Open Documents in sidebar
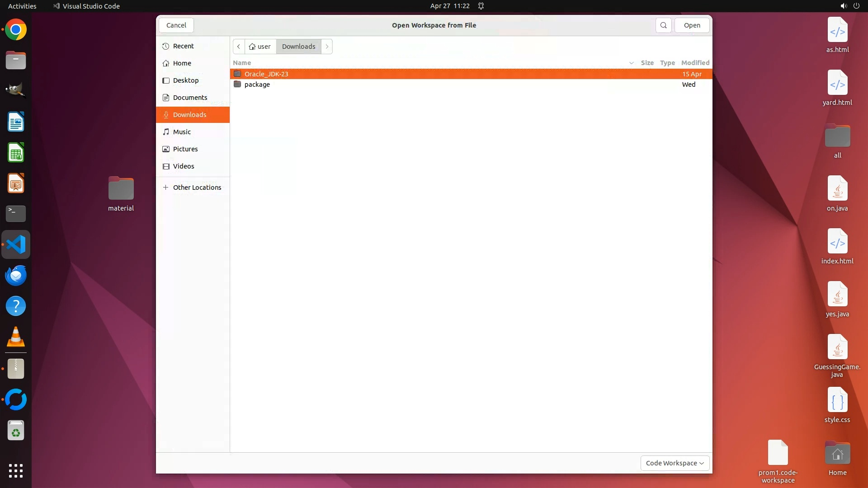This screenshot has width=868, height=488. click(x=190, y=98)
